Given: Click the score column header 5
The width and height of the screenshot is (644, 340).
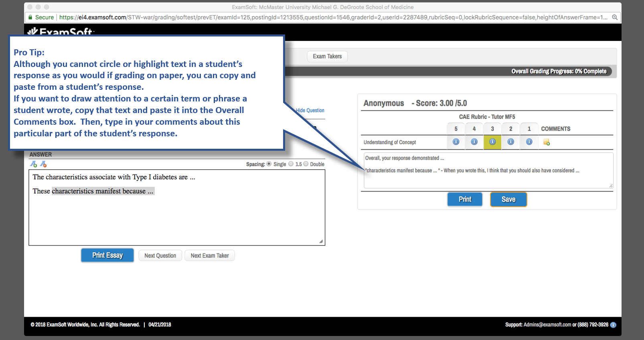Looking at the screenshot, I should click(x=456, y=129).
